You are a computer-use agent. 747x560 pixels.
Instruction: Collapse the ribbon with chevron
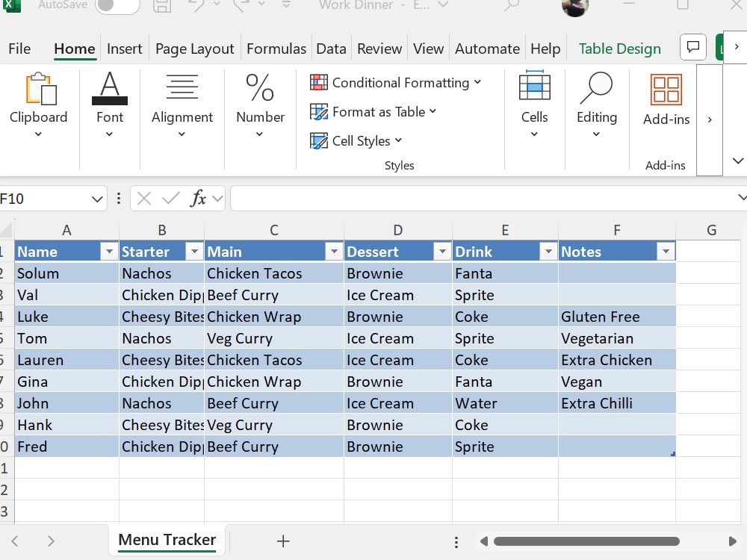tap(738, 161)
